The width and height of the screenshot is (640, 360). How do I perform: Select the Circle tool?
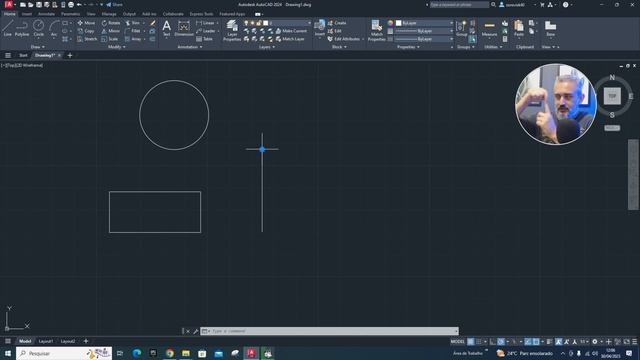tap(38, 28)
